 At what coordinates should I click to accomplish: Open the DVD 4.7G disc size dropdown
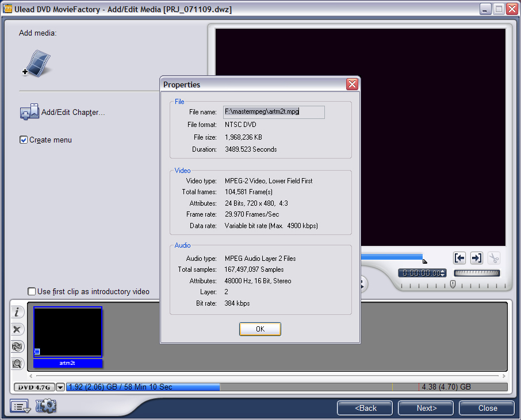60,387
